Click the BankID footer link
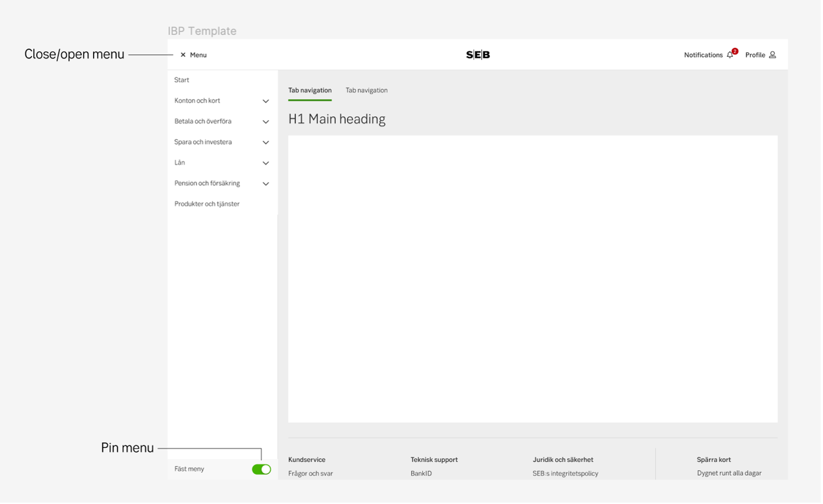 (x=421, y=473)
